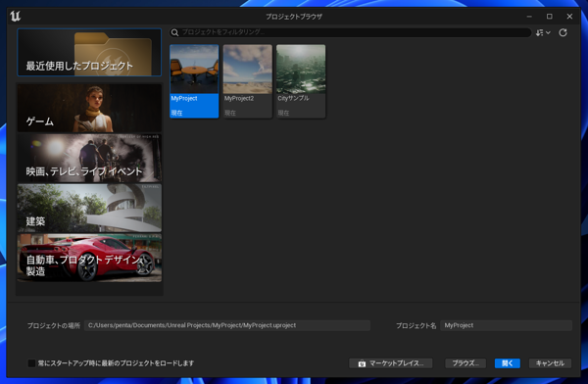588x384 pixels.
Task: Open the sort options dropdown
Action: point(543,33)
